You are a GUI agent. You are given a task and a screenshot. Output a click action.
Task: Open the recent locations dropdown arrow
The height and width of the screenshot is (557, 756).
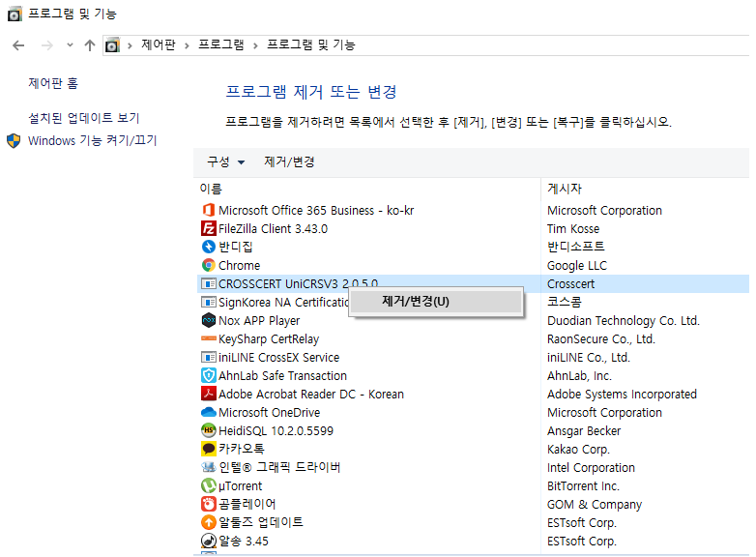[70, 45]
